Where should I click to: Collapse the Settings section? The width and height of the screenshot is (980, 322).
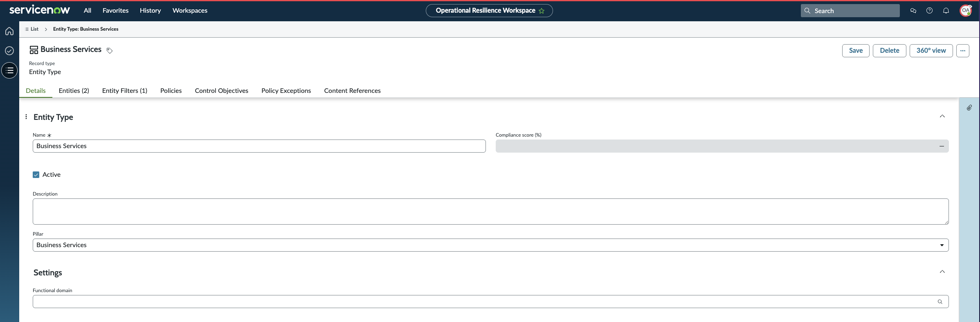[942, 272]
